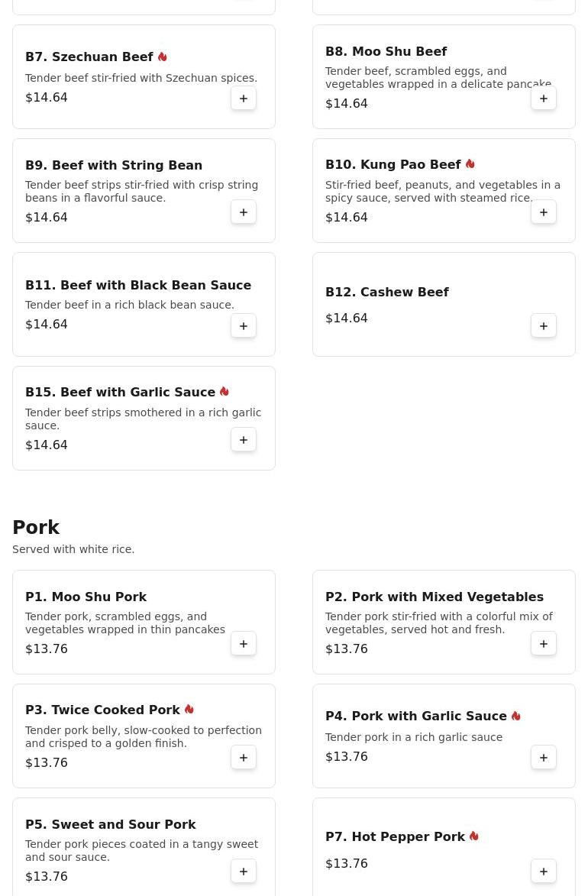Add P1 Moo Shu Pork to cart
Screen dimensions: 588x896
244,644
